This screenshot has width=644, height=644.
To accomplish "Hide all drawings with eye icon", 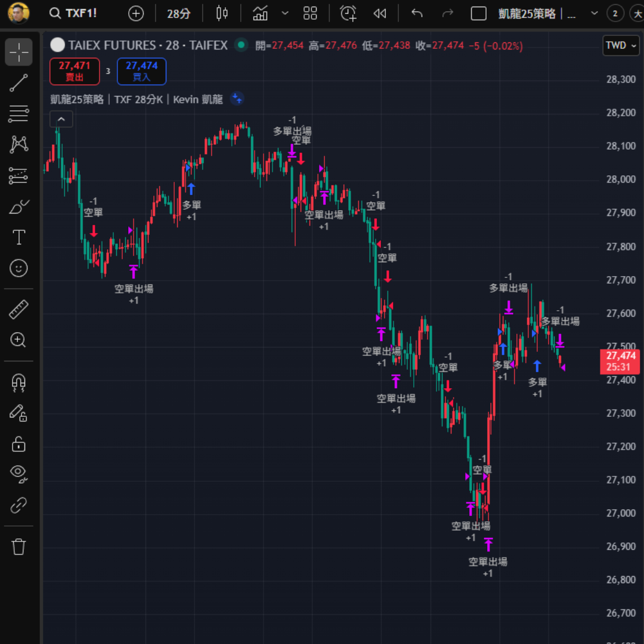I will [18, 473].
